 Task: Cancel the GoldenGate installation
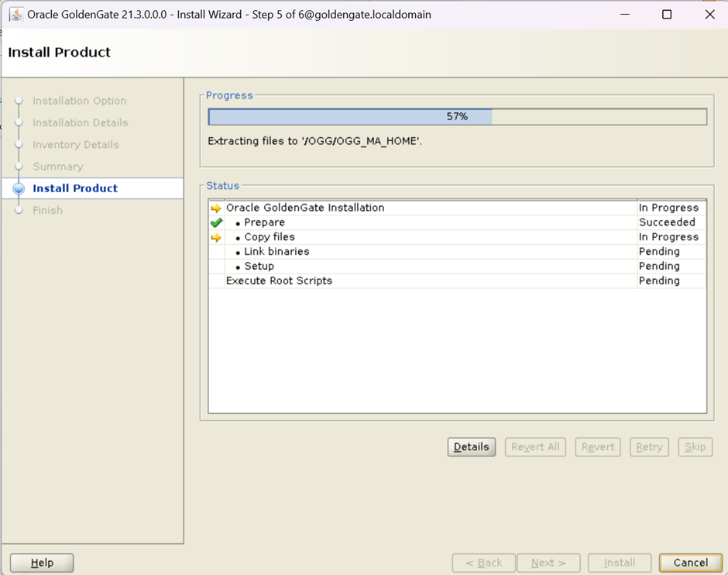690,563
